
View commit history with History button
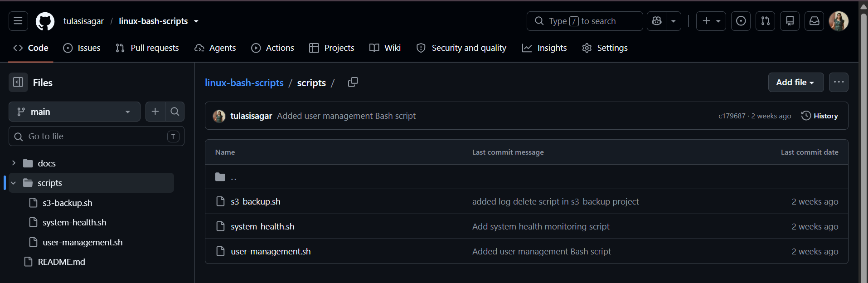coord(820,116)
